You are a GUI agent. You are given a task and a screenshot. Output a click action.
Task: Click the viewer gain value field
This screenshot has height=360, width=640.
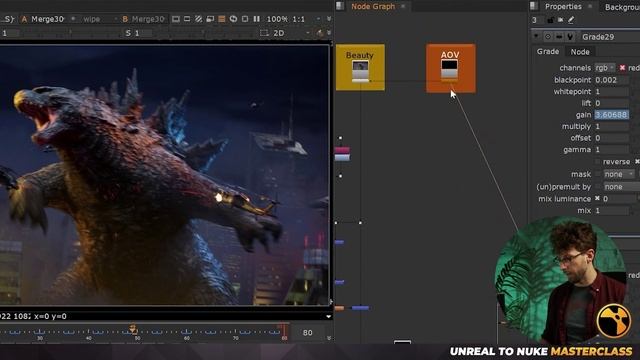click(10, 33)
